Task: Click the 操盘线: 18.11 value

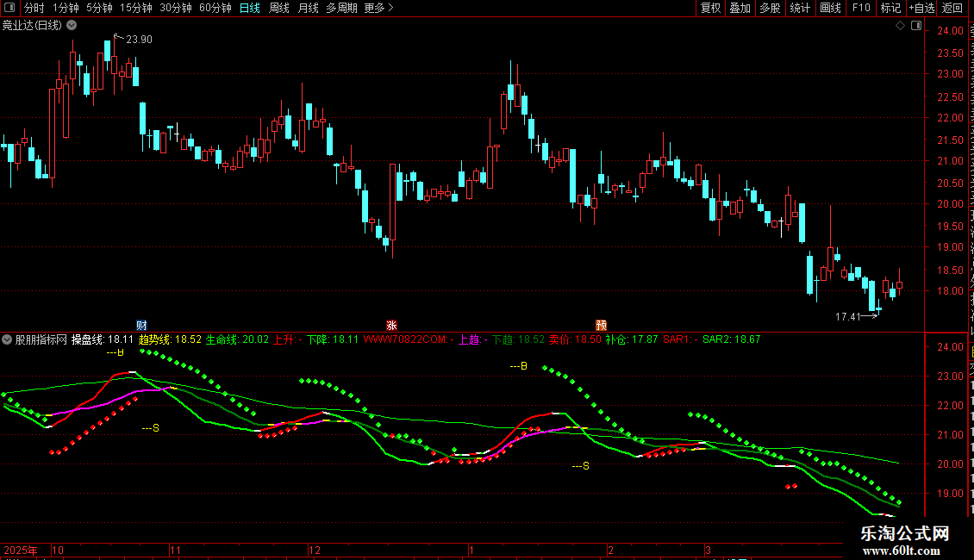Action: pos(103,339)
